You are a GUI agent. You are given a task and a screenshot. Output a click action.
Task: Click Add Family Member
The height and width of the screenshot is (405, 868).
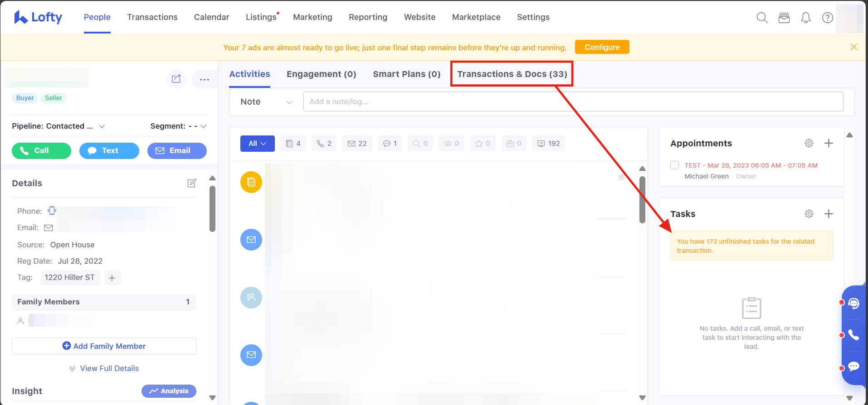click(x=104, y=346)
